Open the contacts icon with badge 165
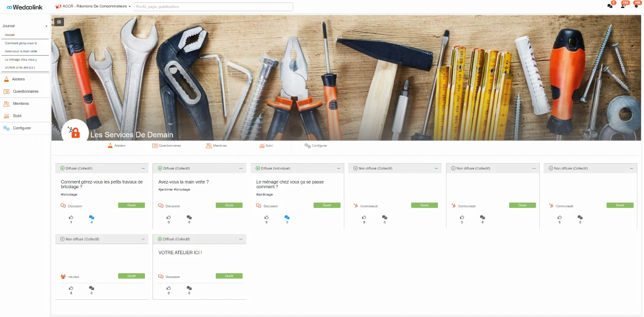The width and height of the screenshot is (644, 317). coord(623,6)
